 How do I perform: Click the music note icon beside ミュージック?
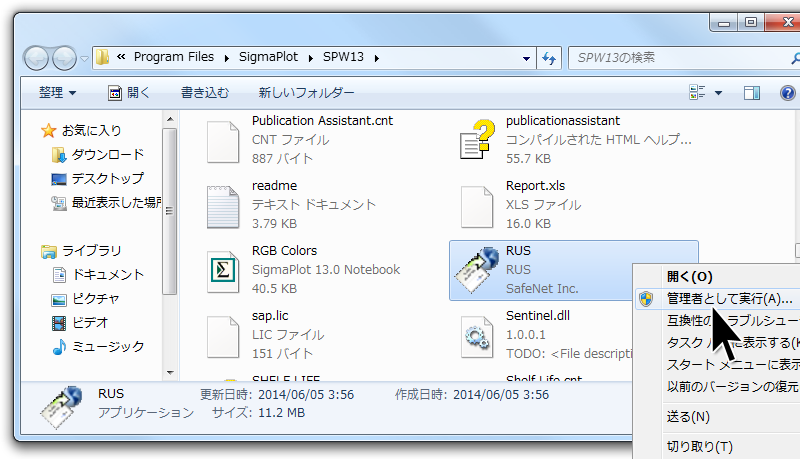[x=59, y=347]
